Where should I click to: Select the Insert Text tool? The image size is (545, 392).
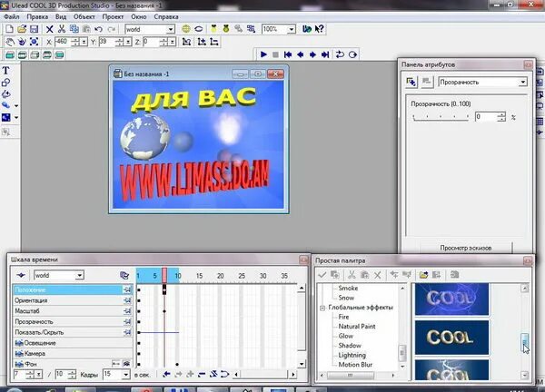click(x=6, y=71)
